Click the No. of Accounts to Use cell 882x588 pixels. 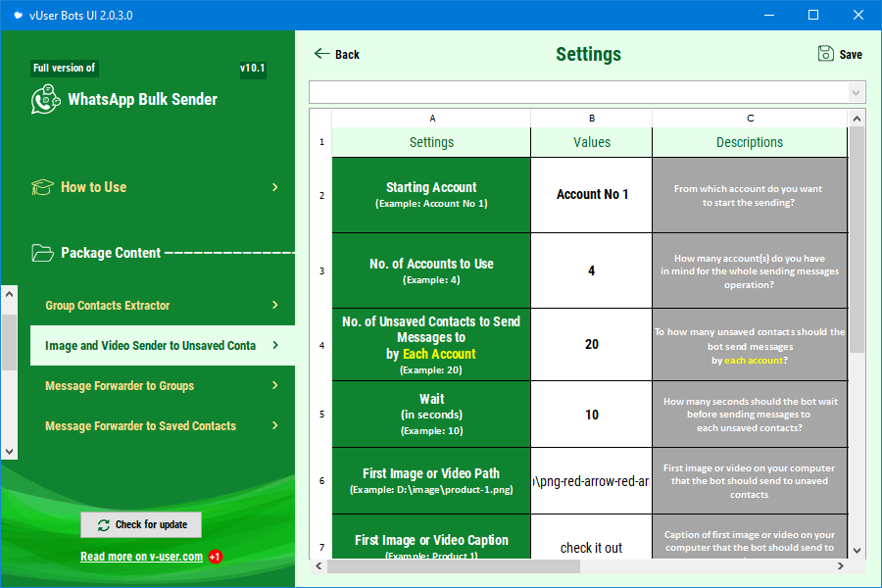pyautogui.click(x=431, y=270)
